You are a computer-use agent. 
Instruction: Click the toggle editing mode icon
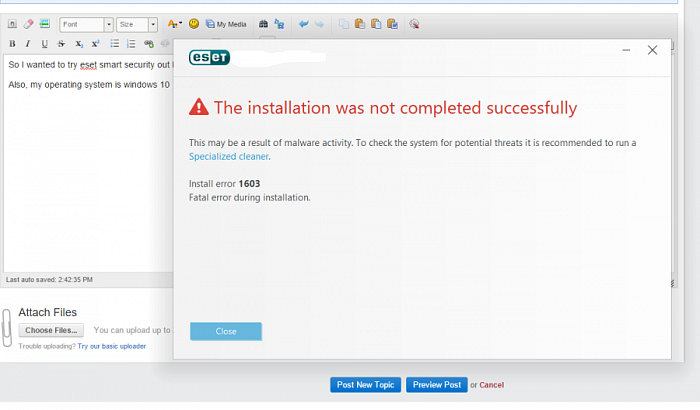[x=45, y=24]
